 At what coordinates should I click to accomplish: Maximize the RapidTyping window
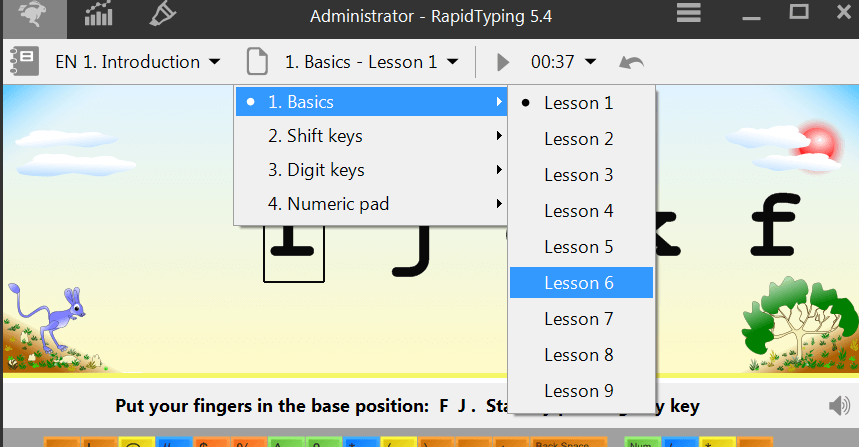tap(799, 12)
